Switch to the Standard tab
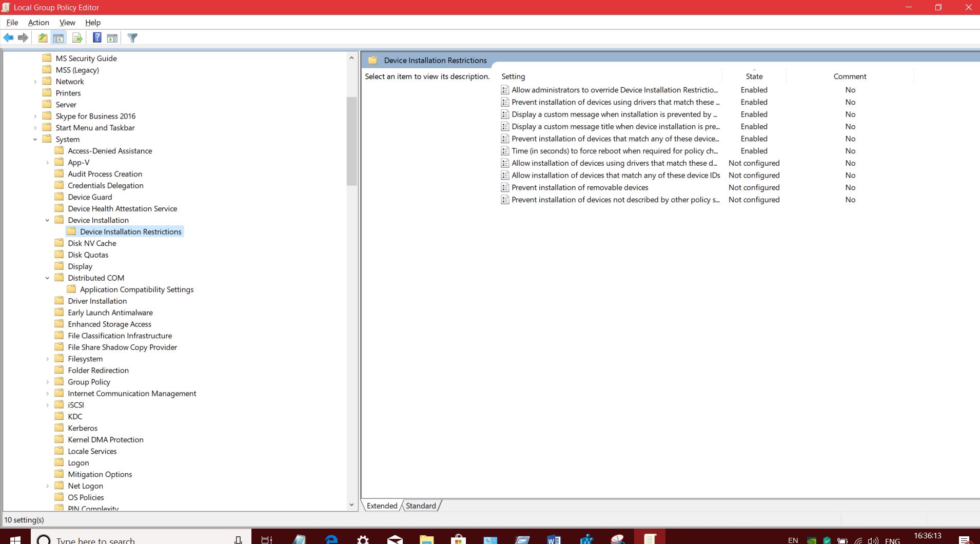The image size is (980, 544). click(421, 506)
